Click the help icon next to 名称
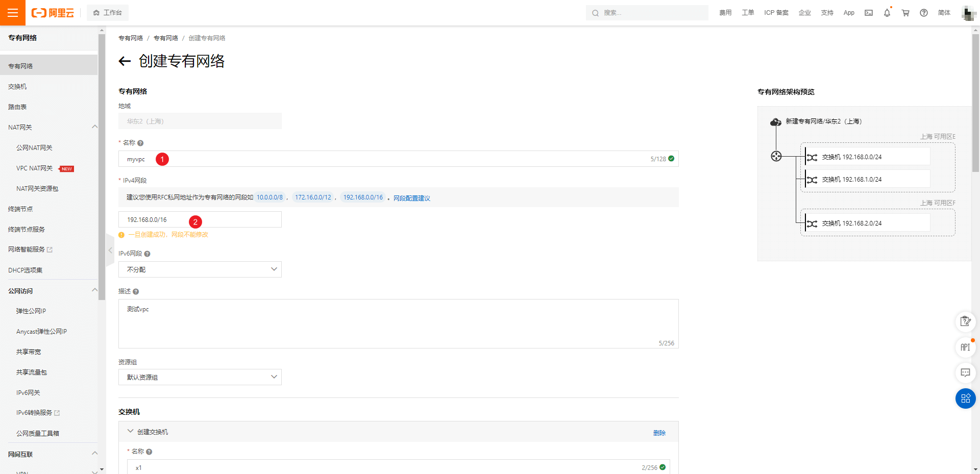The height and width of the screenshot is (474, 980). 140,143
